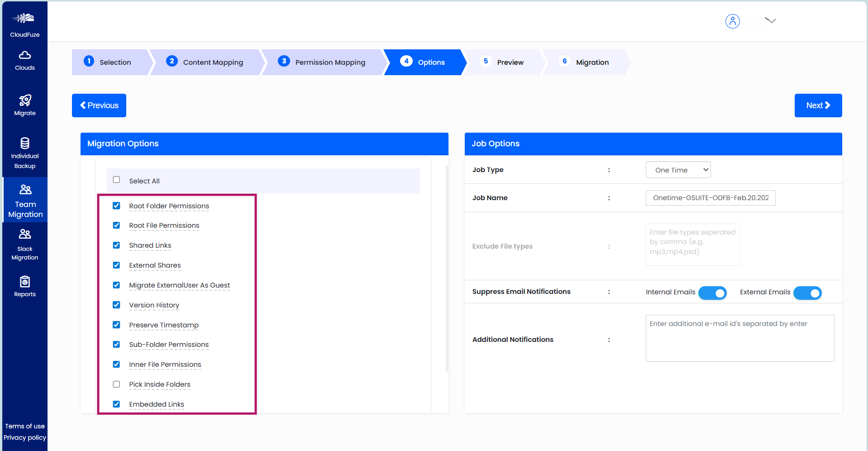The height and width of the screenshot is (451, 868).
Task: Enable the Pick Inside Folders checkbox
Action: [116, 384]
